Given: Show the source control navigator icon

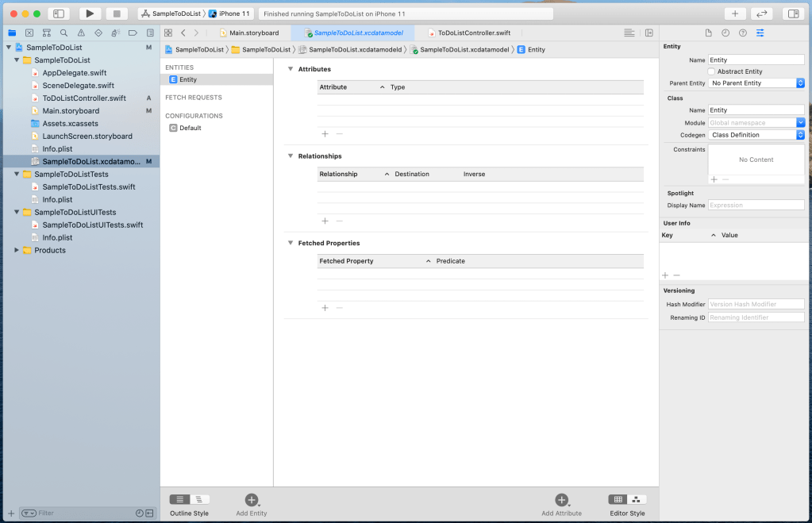Looking at the screenshot, I should tap(29, 33).
